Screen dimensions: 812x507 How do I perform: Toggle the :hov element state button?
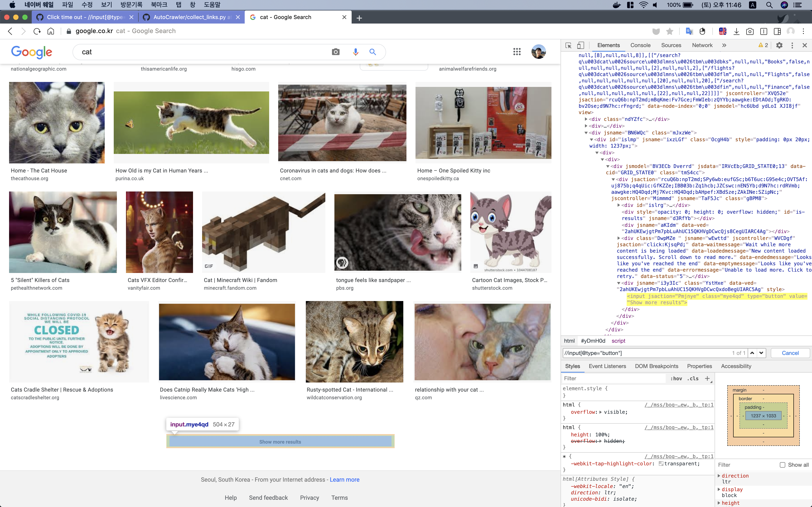(676, 378)
